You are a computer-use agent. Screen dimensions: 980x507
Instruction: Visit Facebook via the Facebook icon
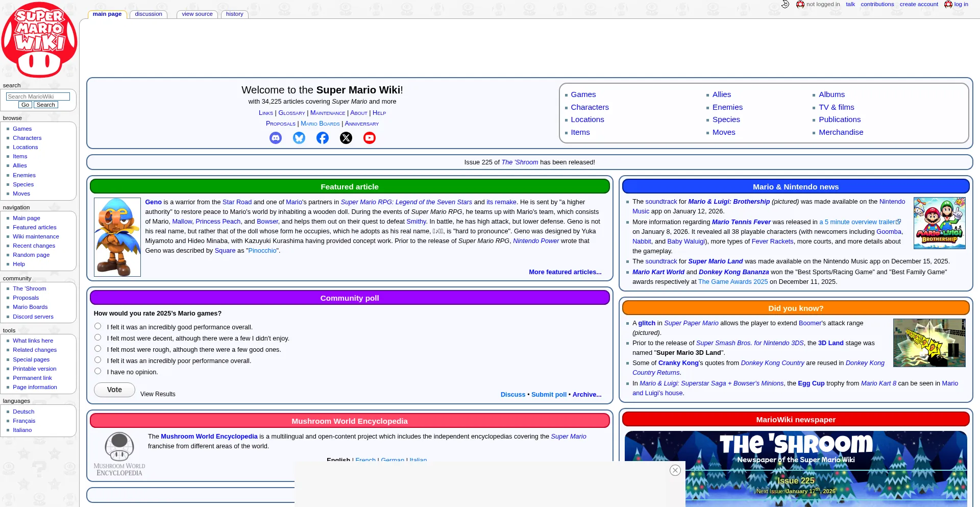(x=323, y=138)
